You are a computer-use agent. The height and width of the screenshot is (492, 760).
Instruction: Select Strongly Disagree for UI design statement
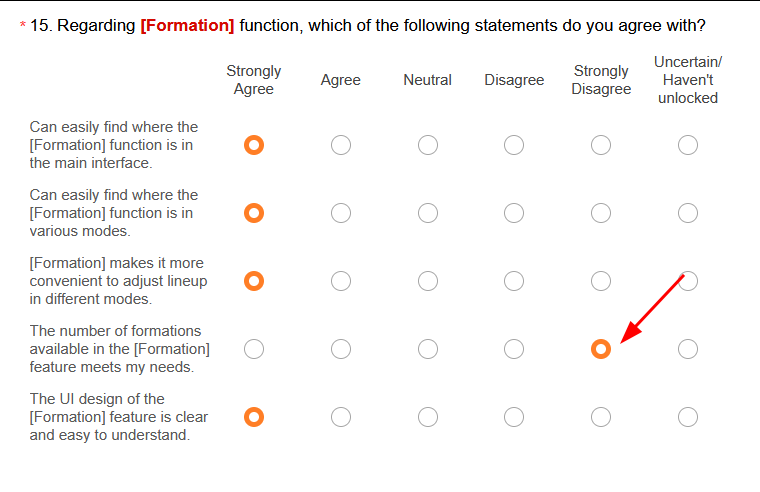tap(601, 417)
